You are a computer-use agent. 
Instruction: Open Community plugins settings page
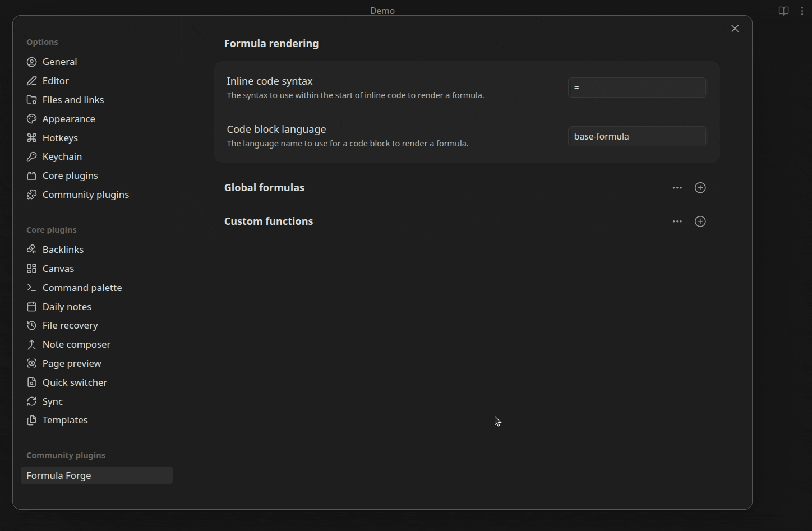click(x=96, y=195)
